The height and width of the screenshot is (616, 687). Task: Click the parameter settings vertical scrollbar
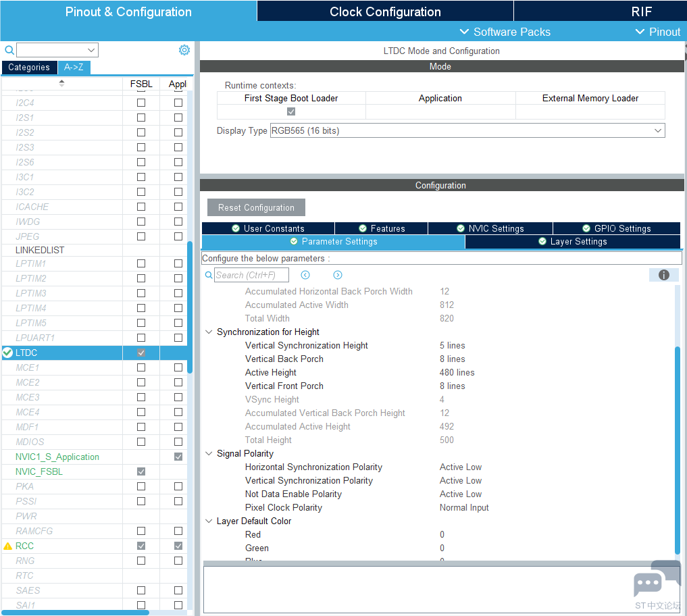tap(678, 451)
